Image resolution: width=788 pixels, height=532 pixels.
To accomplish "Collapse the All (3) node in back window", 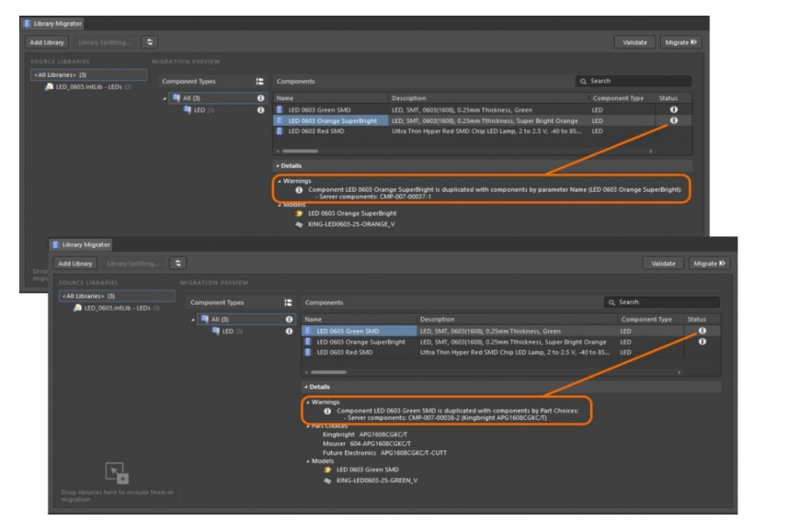I will coord(165,98).
